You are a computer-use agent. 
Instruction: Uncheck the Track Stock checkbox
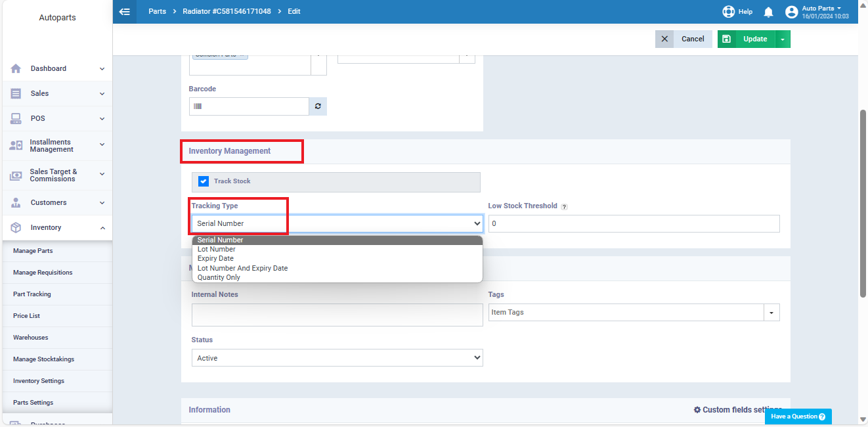point(204,181)
